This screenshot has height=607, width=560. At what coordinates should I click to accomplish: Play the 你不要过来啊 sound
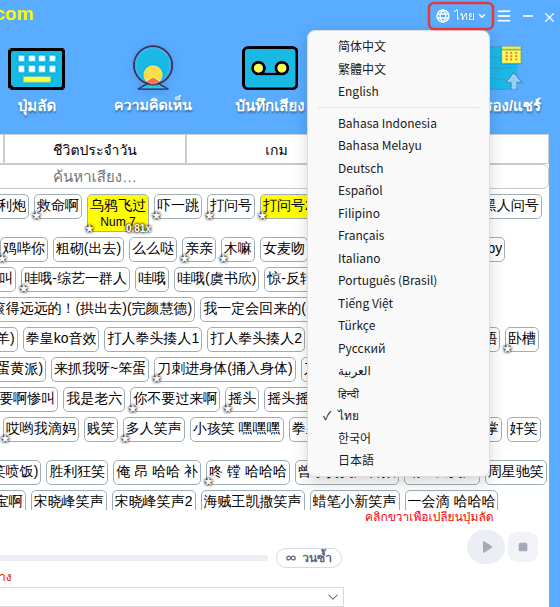click(x=175, y=399)
